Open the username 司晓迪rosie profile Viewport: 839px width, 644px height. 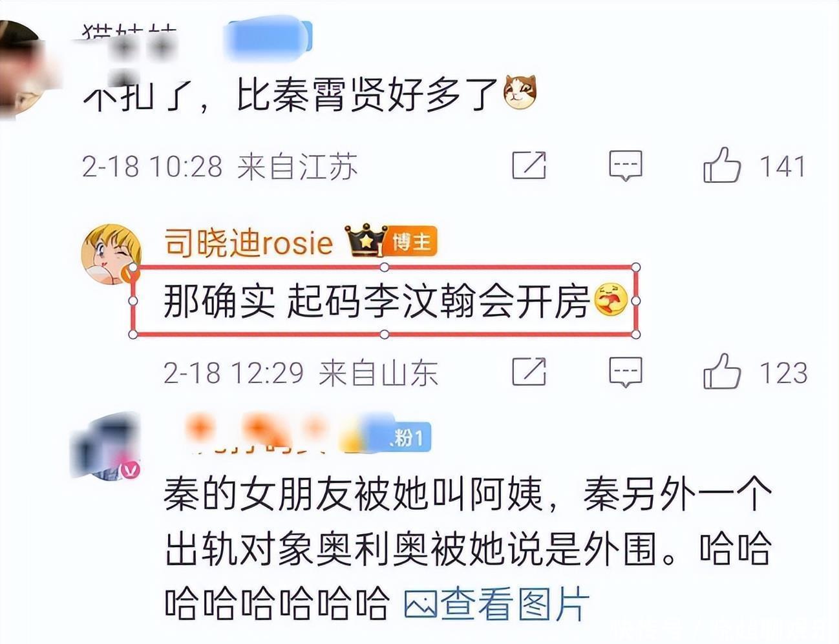click(x=249, y=243)
